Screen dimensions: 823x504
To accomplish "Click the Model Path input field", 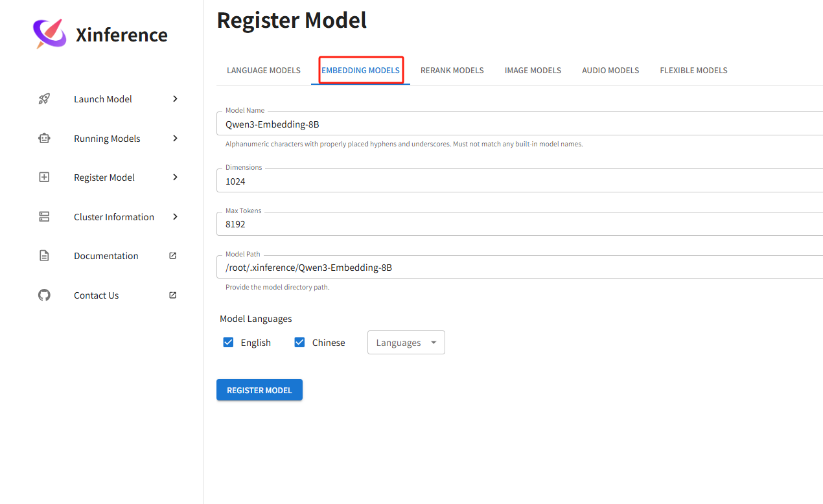I will point(520,267).
